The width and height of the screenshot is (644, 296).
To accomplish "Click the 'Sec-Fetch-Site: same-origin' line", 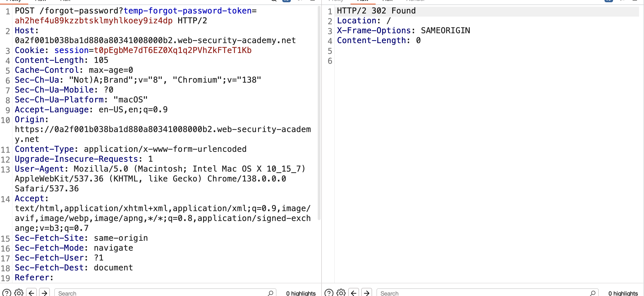I will click(x=81, y=238).
